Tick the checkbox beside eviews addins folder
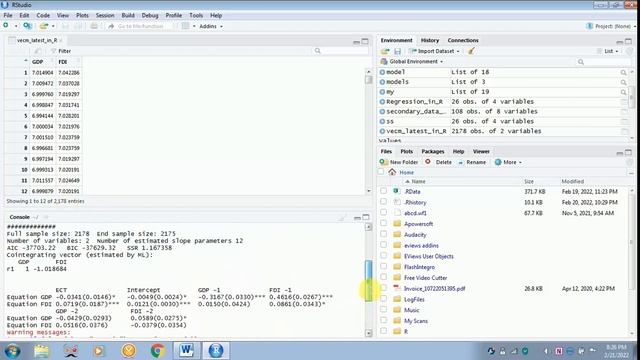Viewport: 640px width, 360px height. pos(383,244)
